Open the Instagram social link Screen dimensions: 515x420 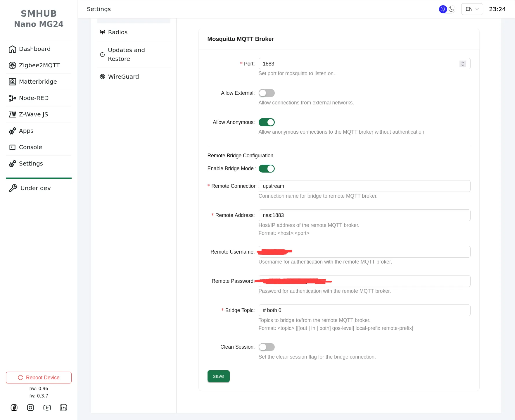(x=30, y=407)
